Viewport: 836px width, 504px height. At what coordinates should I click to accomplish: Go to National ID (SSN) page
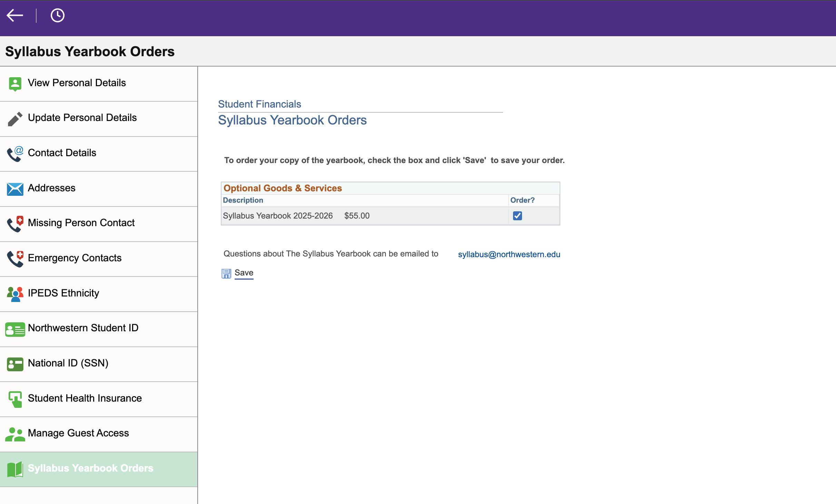point(68,363)
